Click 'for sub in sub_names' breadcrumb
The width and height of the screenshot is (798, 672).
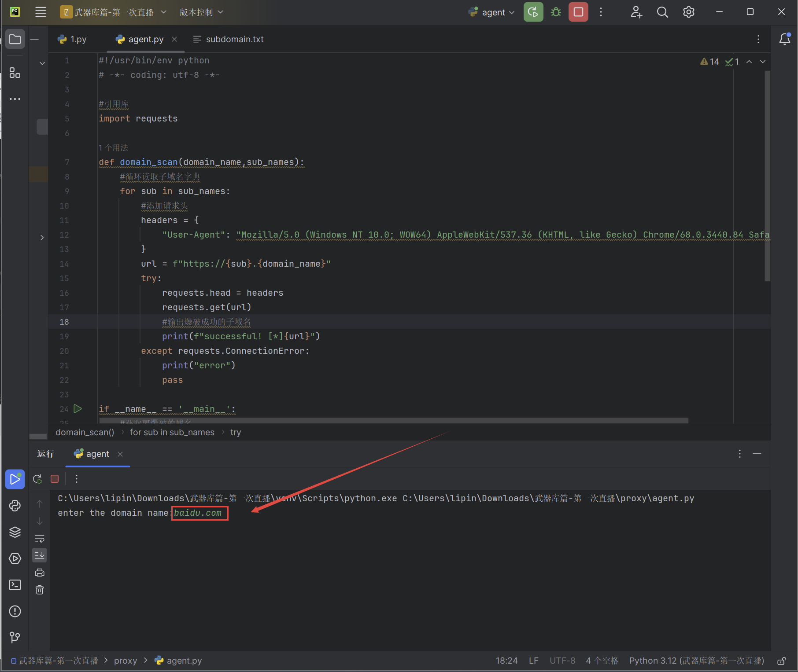click(172, 432)
